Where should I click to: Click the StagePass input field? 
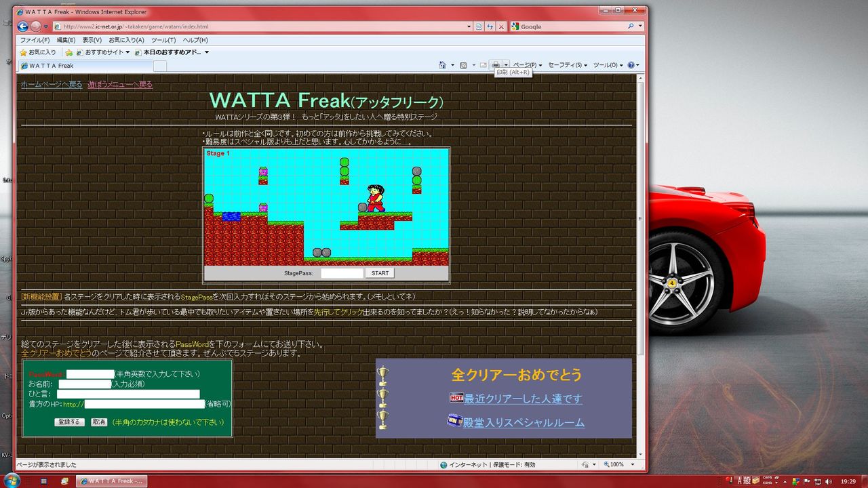click(342, 273)
